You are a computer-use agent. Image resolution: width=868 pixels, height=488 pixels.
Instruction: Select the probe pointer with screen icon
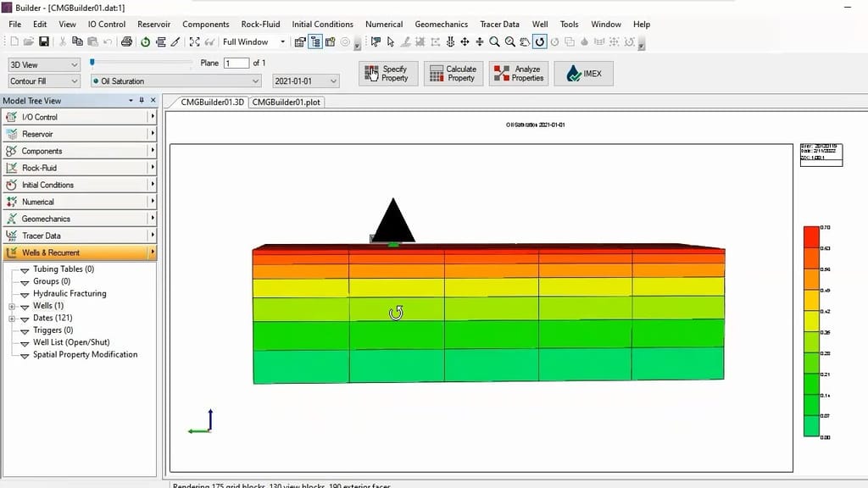[x=376, y=42]
